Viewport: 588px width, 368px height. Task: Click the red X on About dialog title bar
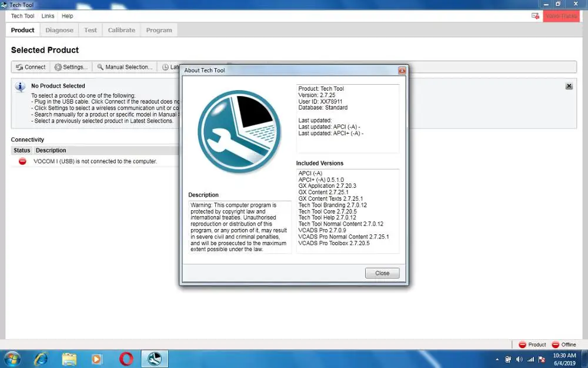point(402,71)
